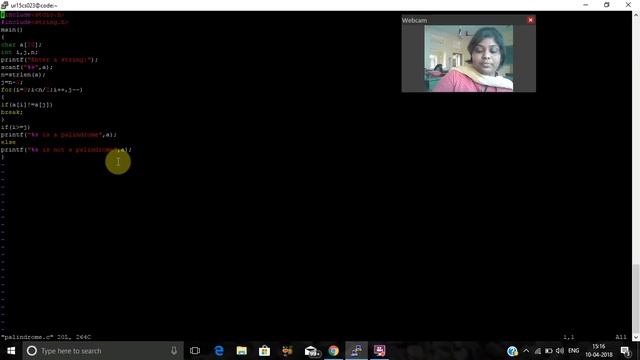This screenshot has width=640, height=360.
Task: Click terminal scrollbar down arrow
Action: [x=636, y=338]
